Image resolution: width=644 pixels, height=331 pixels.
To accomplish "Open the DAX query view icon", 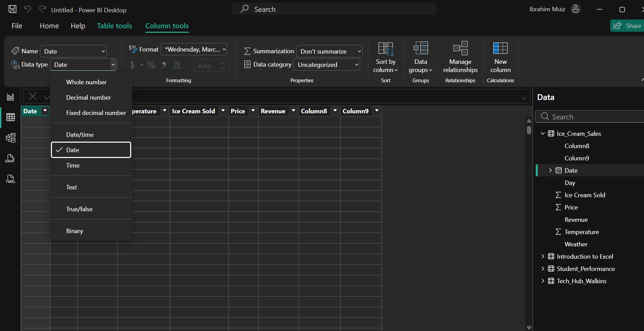I will click(10, 158).
